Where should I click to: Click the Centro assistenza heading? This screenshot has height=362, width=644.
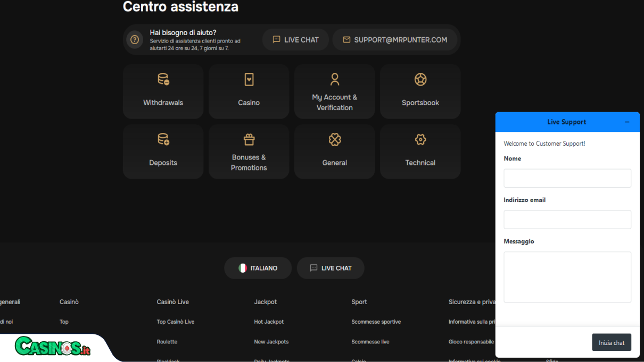(x=180, y=7)
